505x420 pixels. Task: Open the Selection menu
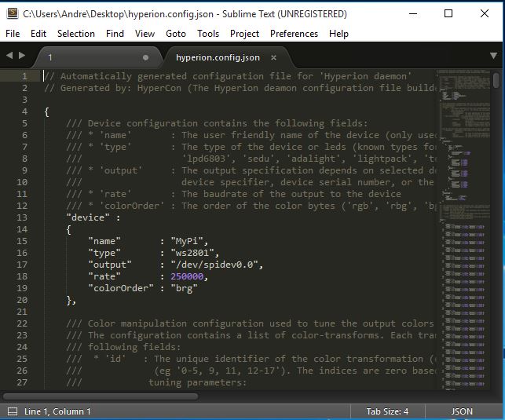coord(76,34)
